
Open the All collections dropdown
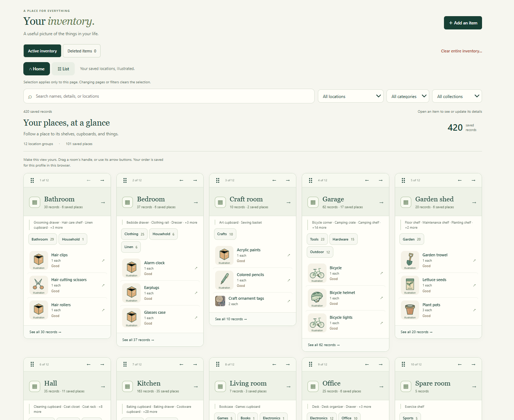(457, 96)
